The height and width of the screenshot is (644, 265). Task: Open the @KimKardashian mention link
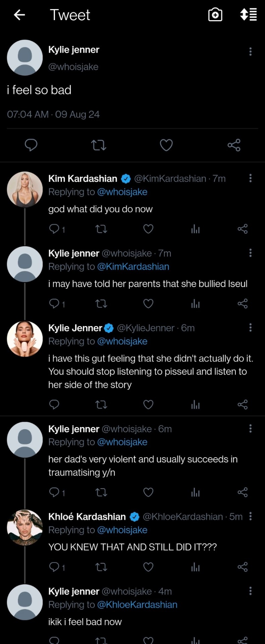133,267
